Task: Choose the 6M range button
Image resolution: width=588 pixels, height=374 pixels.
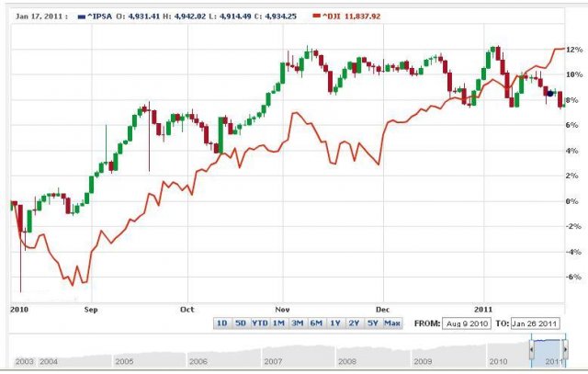Action: [316, 323]
